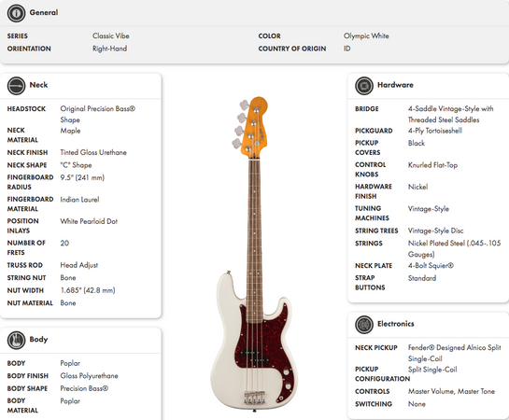The width and height of the screenshot is (509, 420).
Task: Click '4-Bolt Squier®' neck plate value
Action: pos(431,266)
